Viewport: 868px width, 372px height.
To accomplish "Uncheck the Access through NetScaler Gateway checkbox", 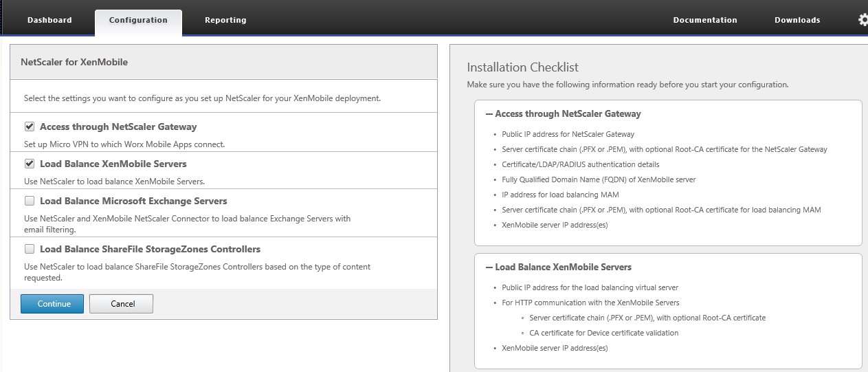I will [30, 127].
